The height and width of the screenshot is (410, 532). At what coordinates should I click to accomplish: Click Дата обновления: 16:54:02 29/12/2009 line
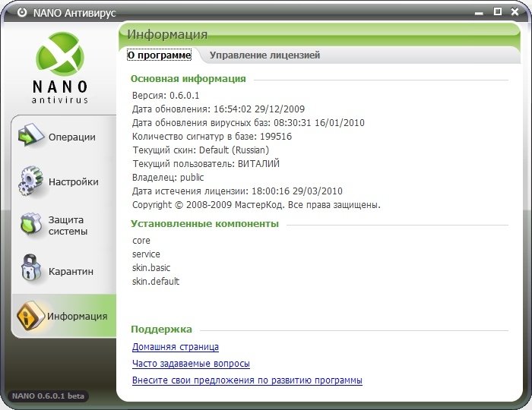(218, 109)
